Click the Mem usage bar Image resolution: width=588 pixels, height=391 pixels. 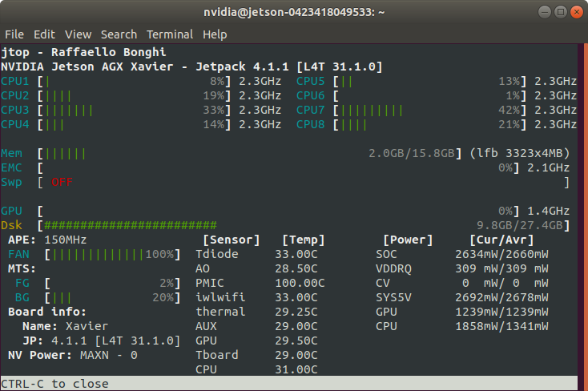pyautogui.click(x=249, y=153)
